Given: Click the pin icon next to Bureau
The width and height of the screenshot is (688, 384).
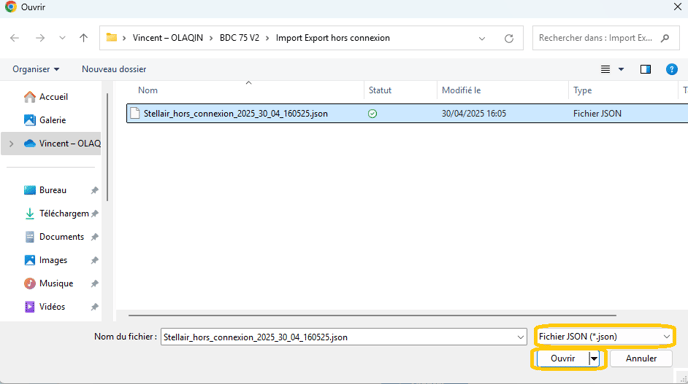Looking at the screenshot, I should [x=94, y=190].
